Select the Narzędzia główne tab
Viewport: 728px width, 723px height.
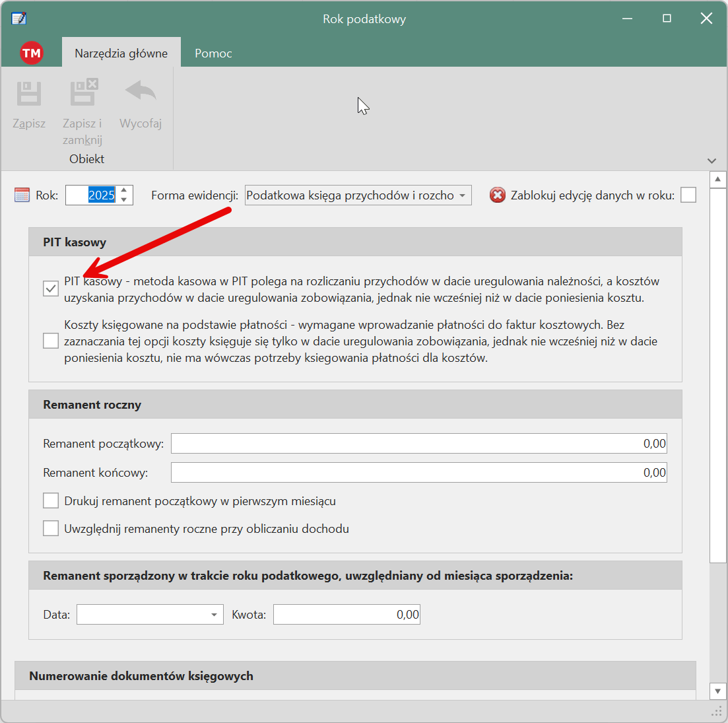point(121,53)
